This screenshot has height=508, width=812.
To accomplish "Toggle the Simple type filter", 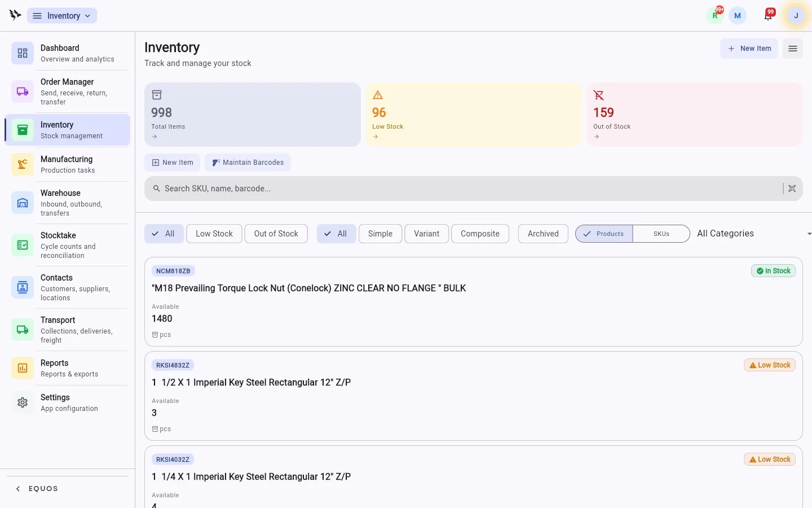I will click(x=380, y=234).
